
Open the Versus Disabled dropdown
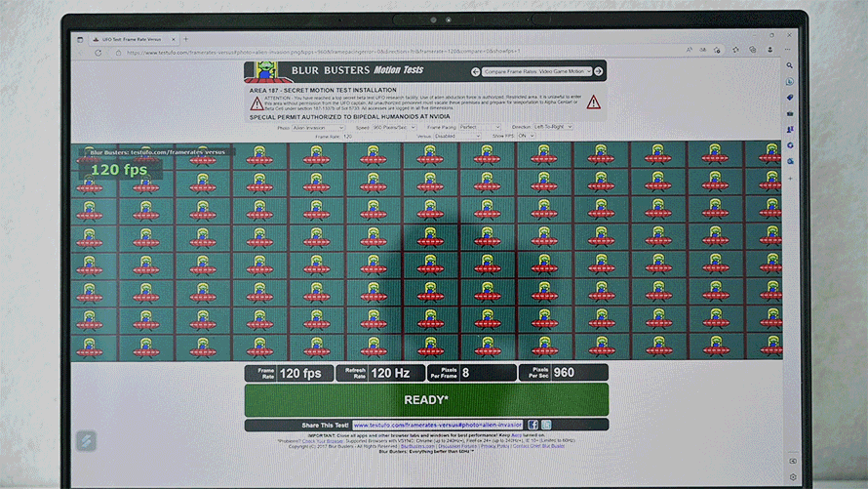point(456,136)
